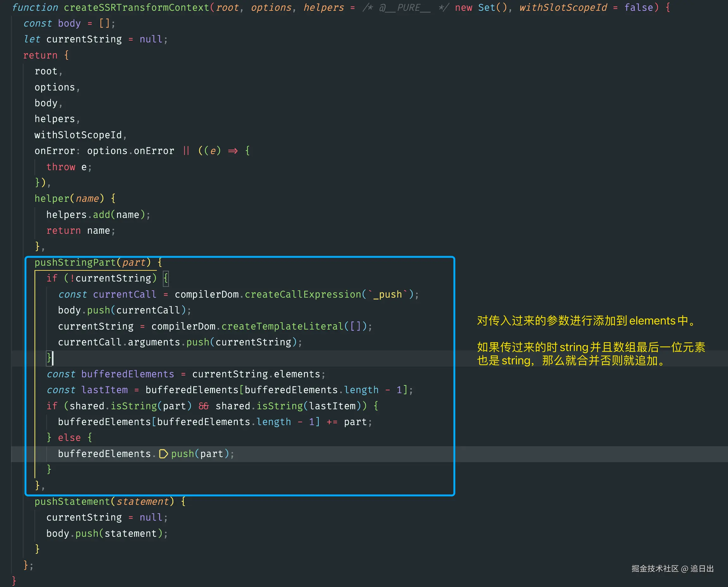Click the createCallExpression method call

tap(303, 294)
